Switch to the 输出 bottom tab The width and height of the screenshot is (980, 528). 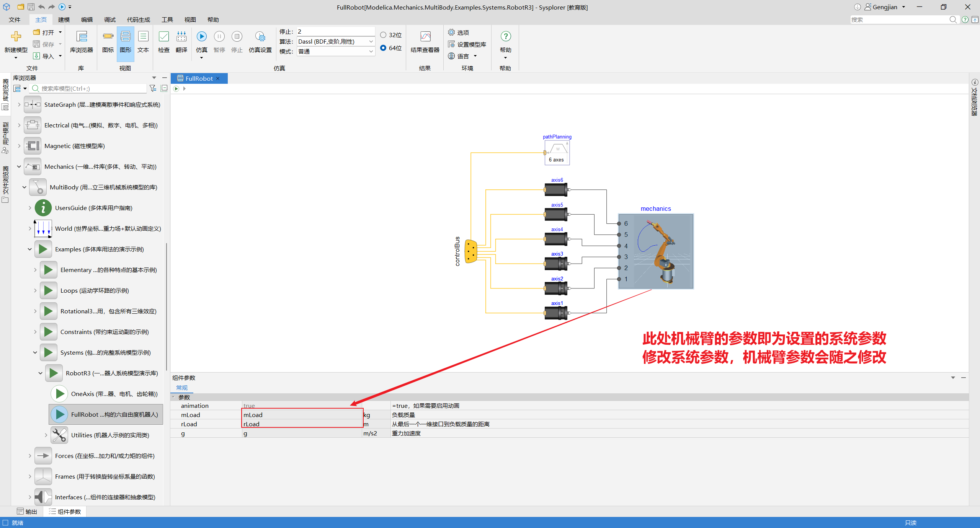(x=27, y=512)
